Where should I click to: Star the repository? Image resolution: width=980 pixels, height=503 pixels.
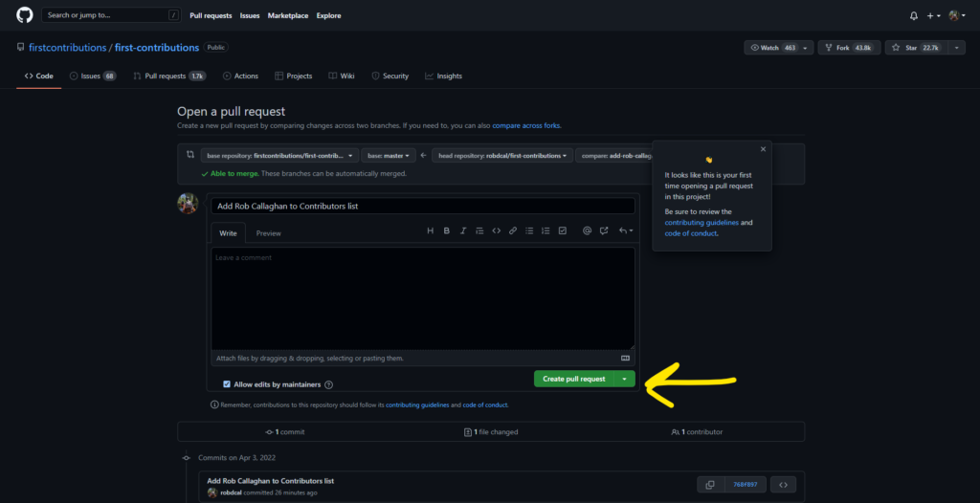pos(916,48)
